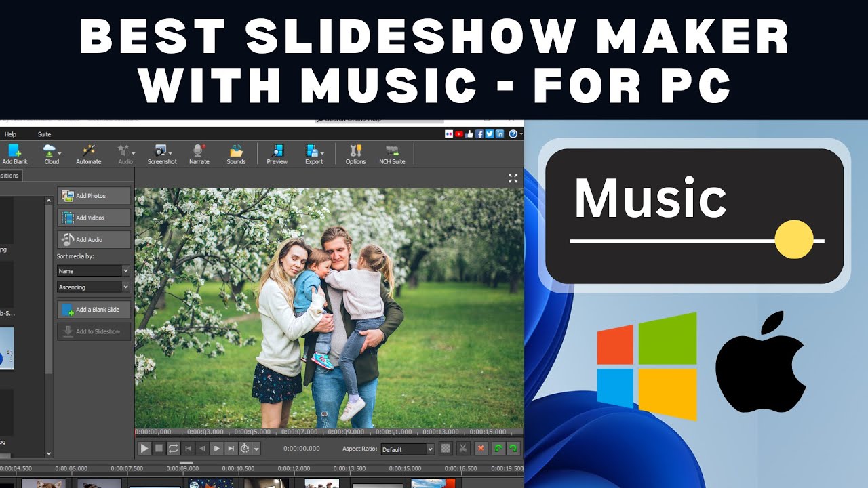
Task: Open the Options settings icon
Action: point(355,149)
